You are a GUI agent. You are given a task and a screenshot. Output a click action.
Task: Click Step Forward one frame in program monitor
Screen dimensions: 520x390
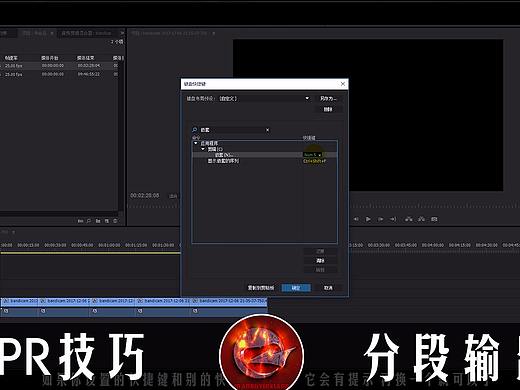coord(381,219)
